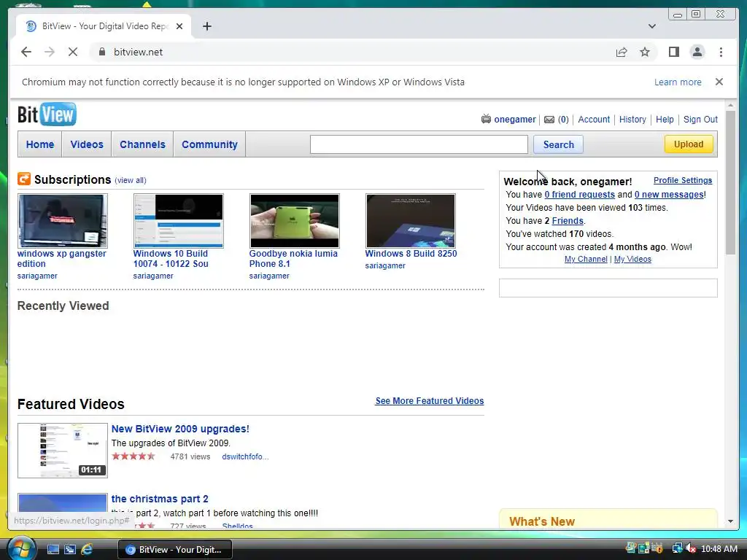Open dswitchfofo channel link
This screenshot has height=560, width=747.
pyautogui.click(x=245, y=456)
